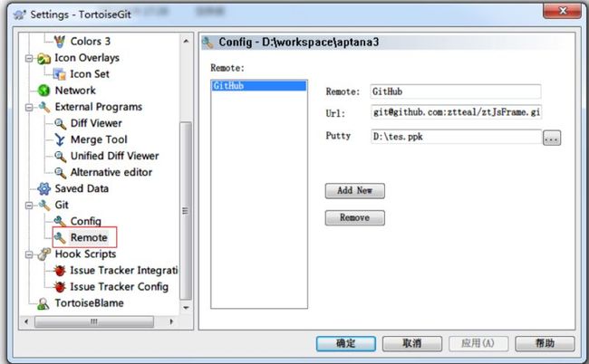Open Icon Overlays settings page
Viewport: 589px width, 364px height.
click(x=87, y=58)
